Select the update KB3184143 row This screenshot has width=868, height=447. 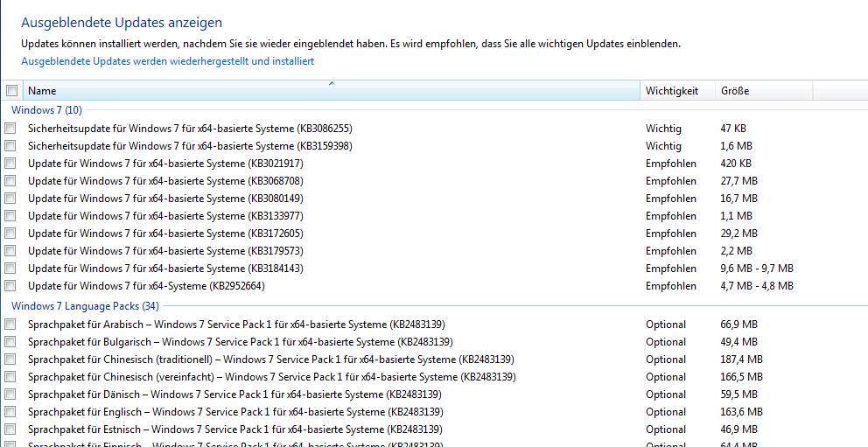(165, 269)
